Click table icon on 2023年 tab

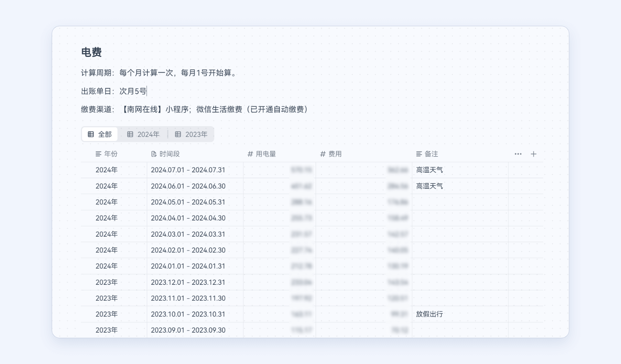[x=178, y=134]
